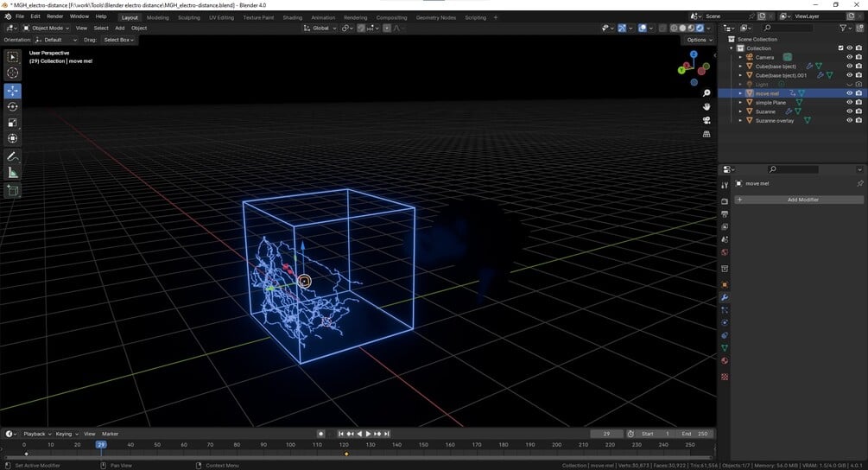Open the outliner filter dropdown
Screen dimensions: 868x470
846,28
